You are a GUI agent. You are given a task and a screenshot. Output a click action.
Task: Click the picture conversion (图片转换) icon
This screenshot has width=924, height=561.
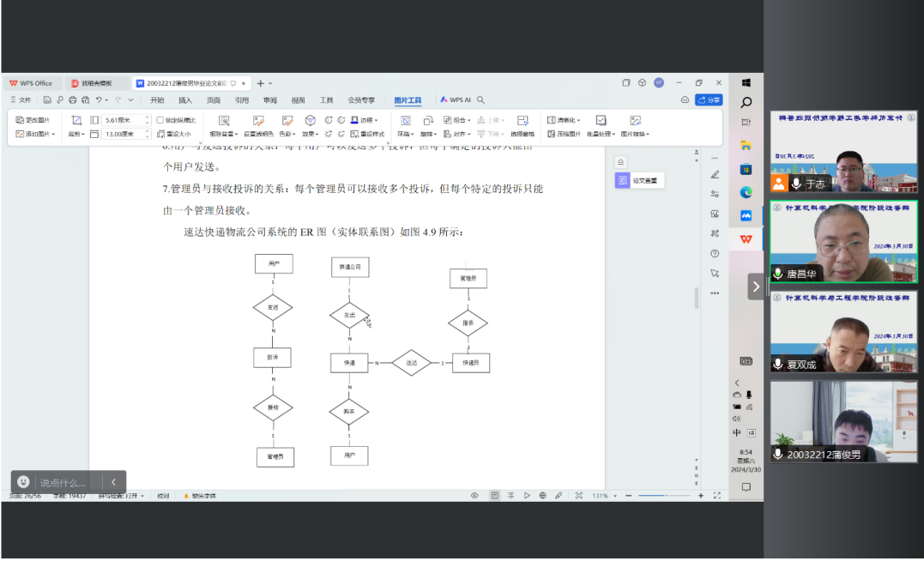(635, 121)
